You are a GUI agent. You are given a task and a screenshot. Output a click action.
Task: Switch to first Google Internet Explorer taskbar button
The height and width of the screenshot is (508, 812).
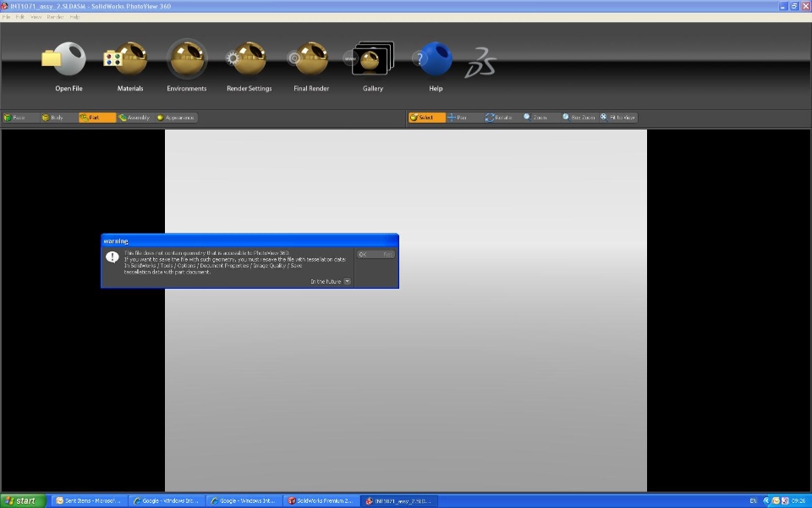167,500
